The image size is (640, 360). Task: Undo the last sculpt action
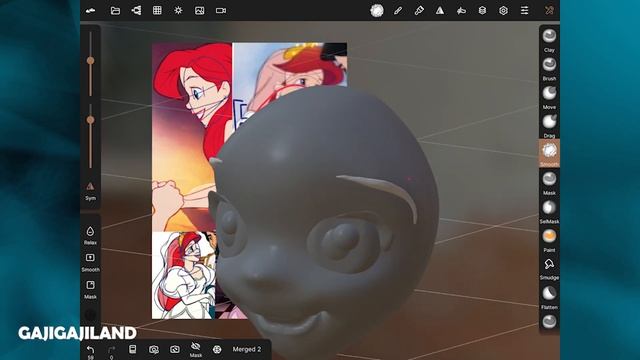(x=91, y=351)
